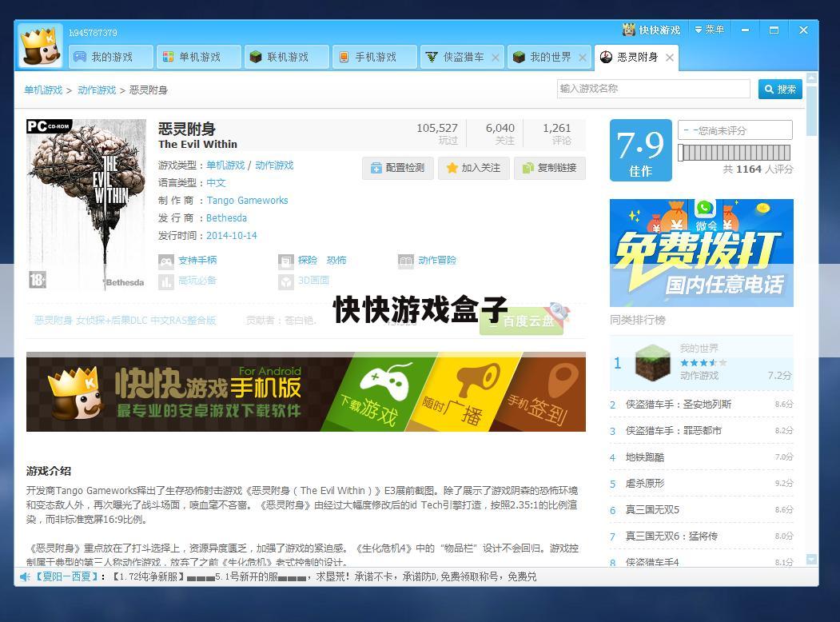This screenshot has width=840, height=622.
Task: Click the cube icon beside 3D画面
Action: pos(286,281)
